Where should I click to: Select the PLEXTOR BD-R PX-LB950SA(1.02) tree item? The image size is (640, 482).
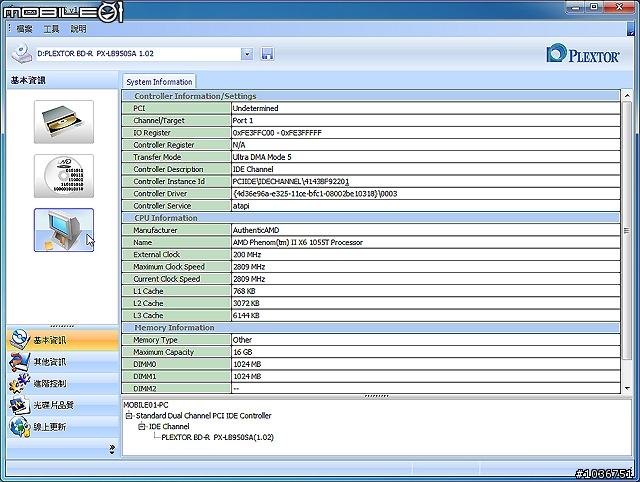coord(218,437)
